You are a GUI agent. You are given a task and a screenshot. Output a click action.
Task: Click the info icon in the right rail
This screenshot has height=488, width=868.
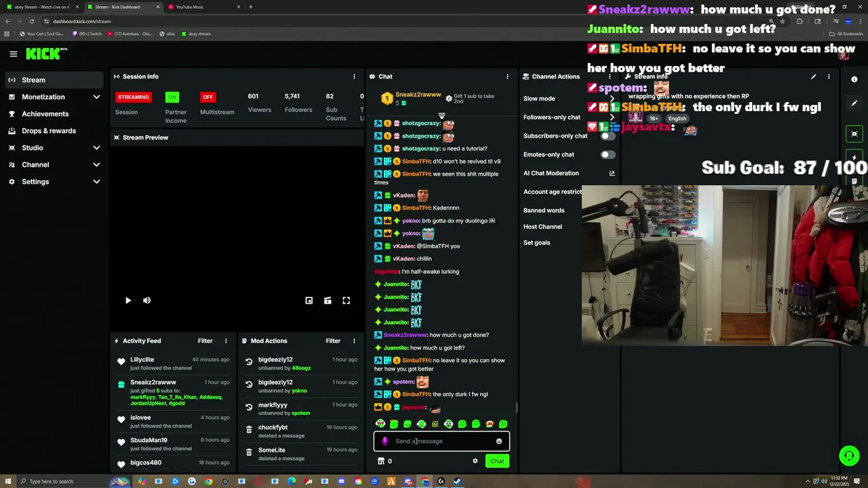pyautogui.click(x=854, y=79)
